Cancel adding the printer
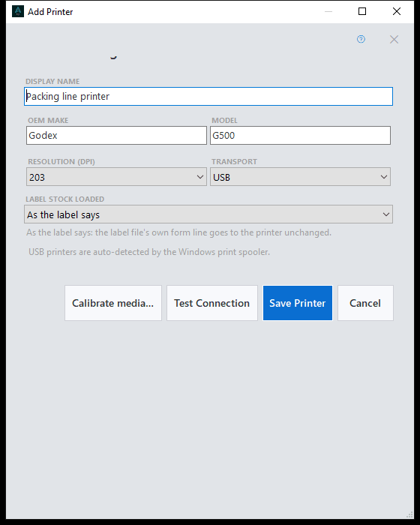 (365, 303)
